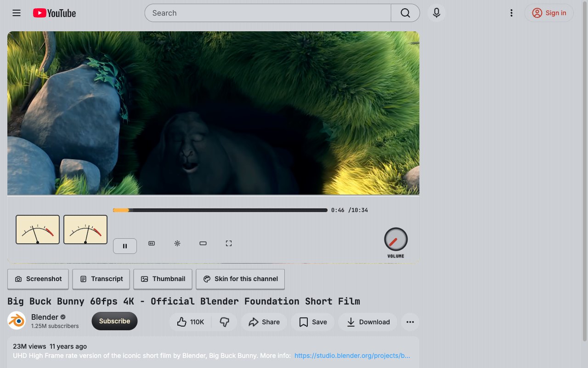Share this video
588x368 pixels.
pyautogui.click(x=264, y=322)
